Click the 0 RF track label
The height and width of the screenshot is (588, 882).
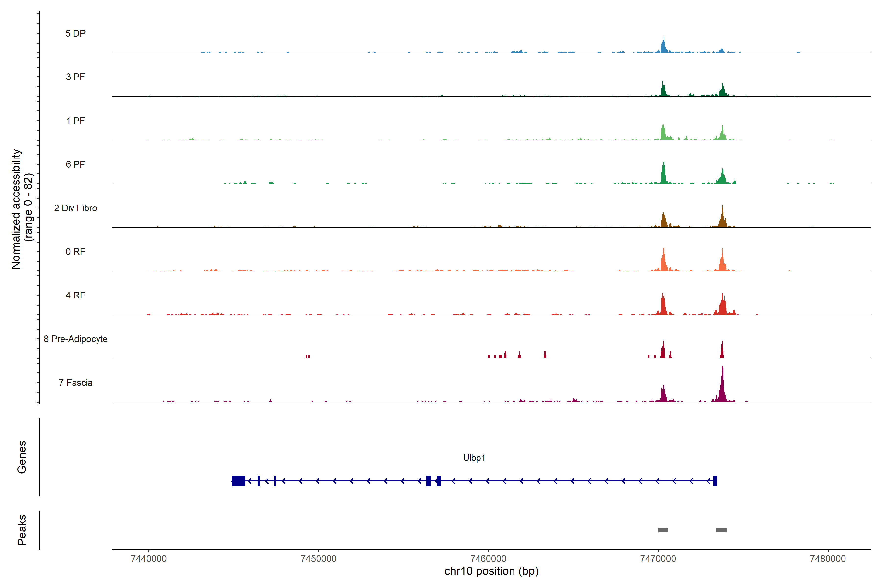pyautogui.click(x=75, y=252)
